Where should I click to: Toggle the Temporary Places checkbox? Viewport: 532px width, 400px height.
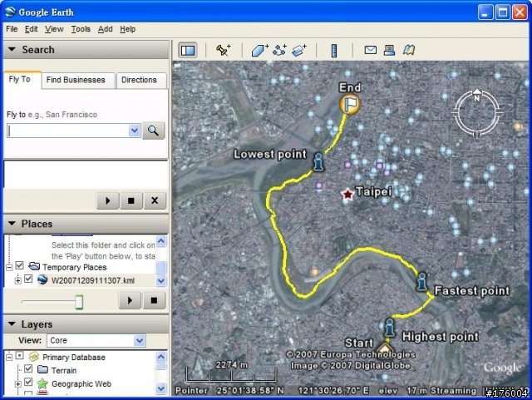[x=20, y=265]
